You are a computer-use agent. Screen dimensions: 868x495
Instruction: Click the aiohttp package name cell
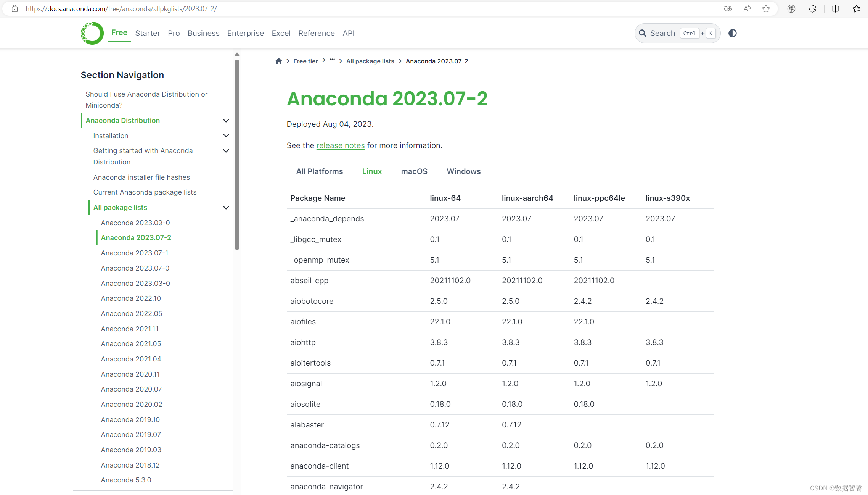tap(303, 342)
